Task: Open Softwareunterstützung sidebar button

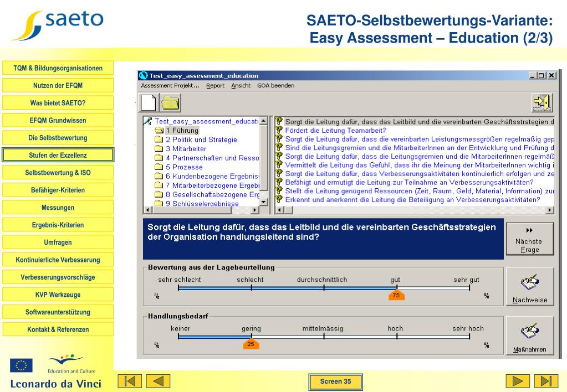Action: click(58, 312)
